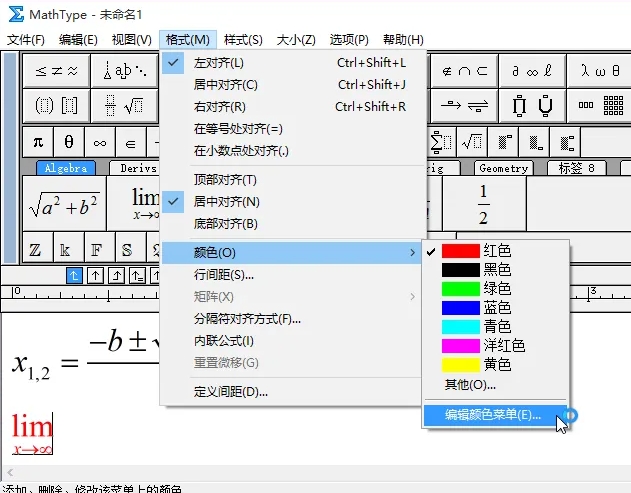The width and height of the screenshot is (631, 493).
Task: Open the spaces and ellipses palette
Action: point(125,71)
